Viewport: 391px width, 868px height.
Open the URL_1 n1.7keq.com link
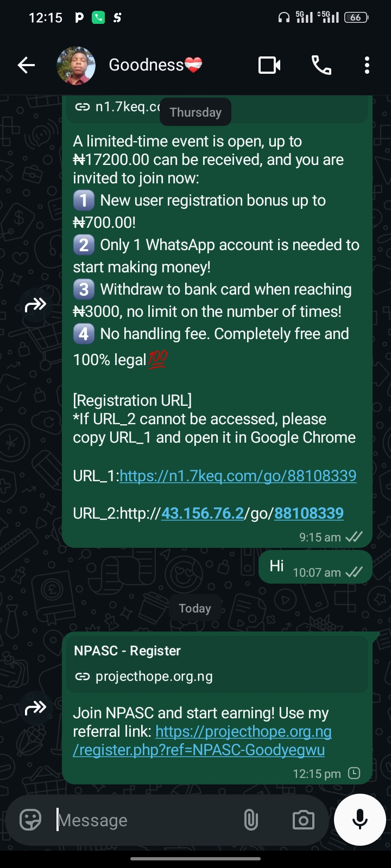click(238, 476)
